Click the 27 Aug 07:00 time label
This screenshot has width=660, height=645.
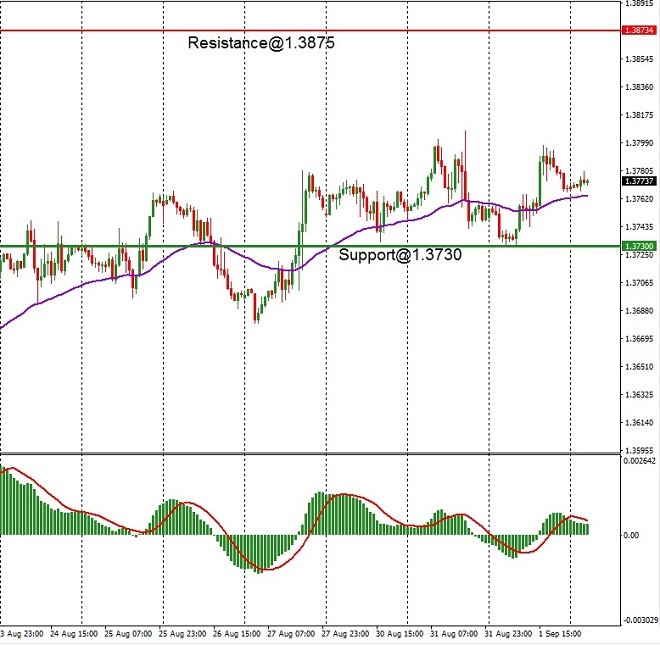coord(291,634)
